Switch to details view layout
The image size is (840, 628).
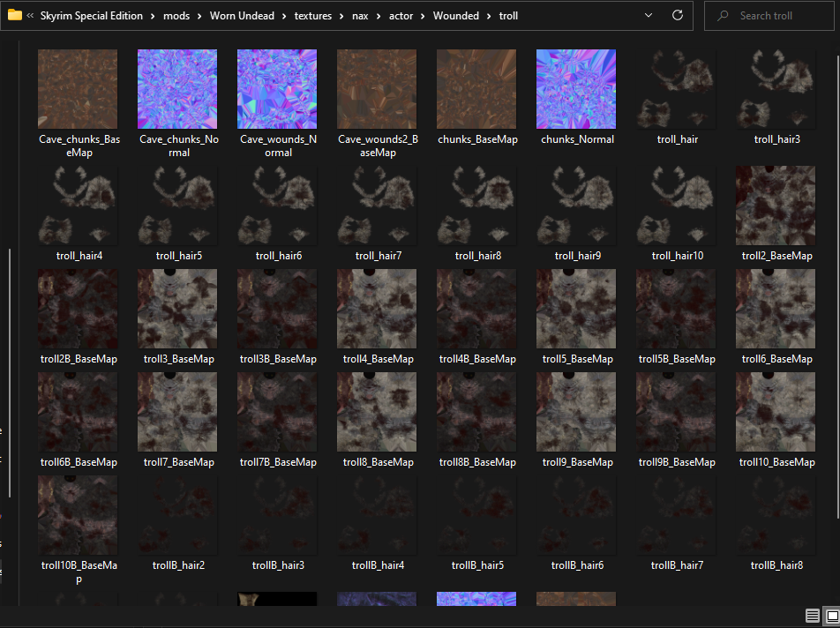pos(812,616)
